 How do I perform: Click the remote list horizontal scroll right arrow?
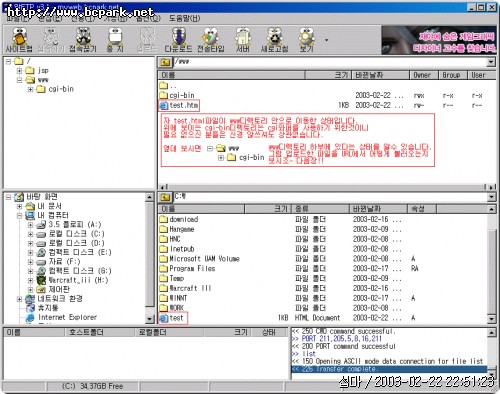coord(492,187)
